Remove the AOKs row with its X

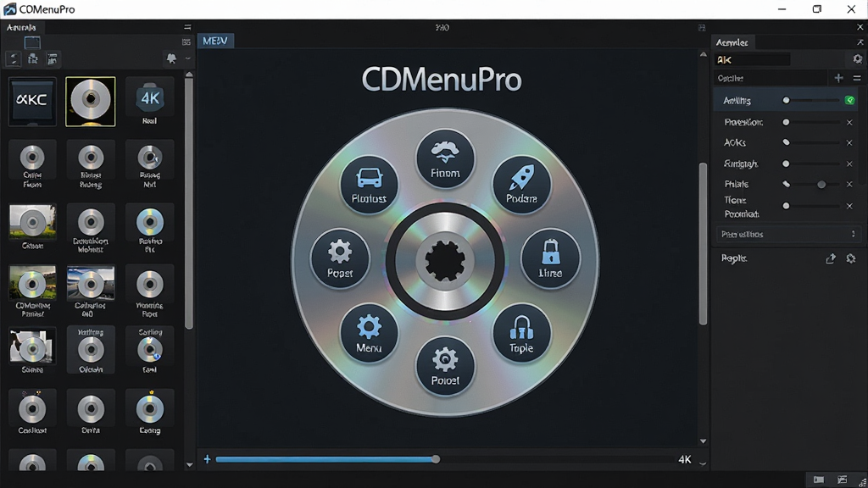click(849, 142)
